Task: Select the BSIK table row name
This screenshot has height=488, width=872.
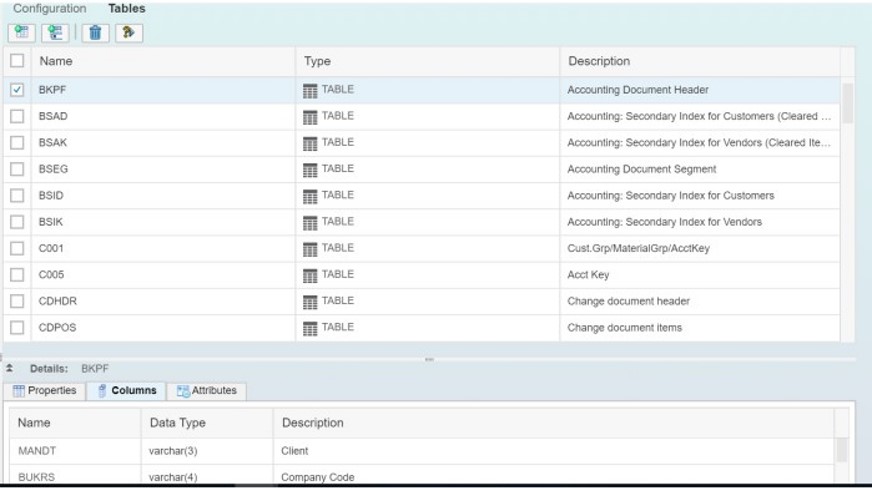Action: [x=51, y=222]
